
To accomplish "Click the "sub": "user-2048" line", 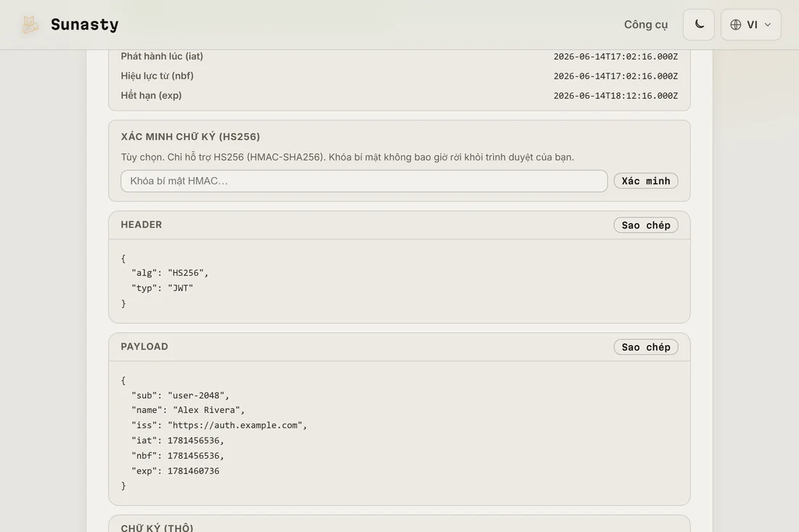I will click(x=180, y=395).
